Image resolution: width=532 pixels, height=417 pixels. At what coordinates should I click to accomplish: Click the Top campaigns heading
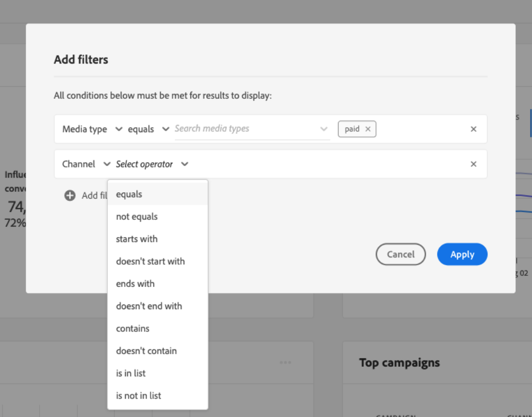[x=399, y=363]
